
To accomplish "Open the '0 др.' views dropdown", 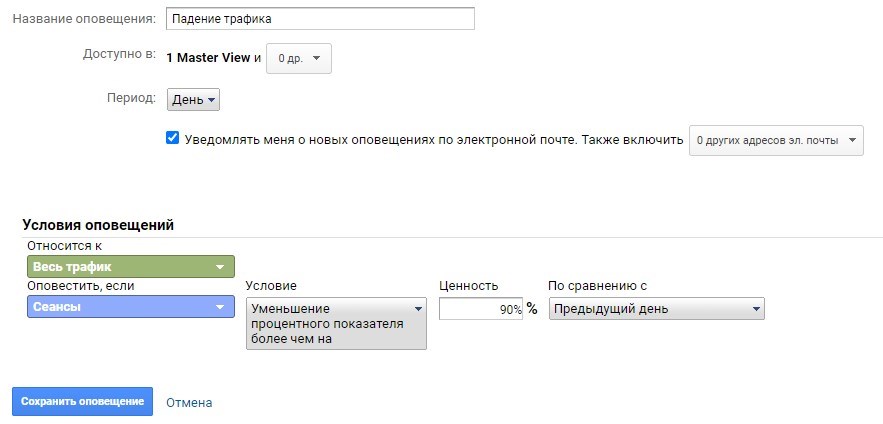I will [298, 59].
